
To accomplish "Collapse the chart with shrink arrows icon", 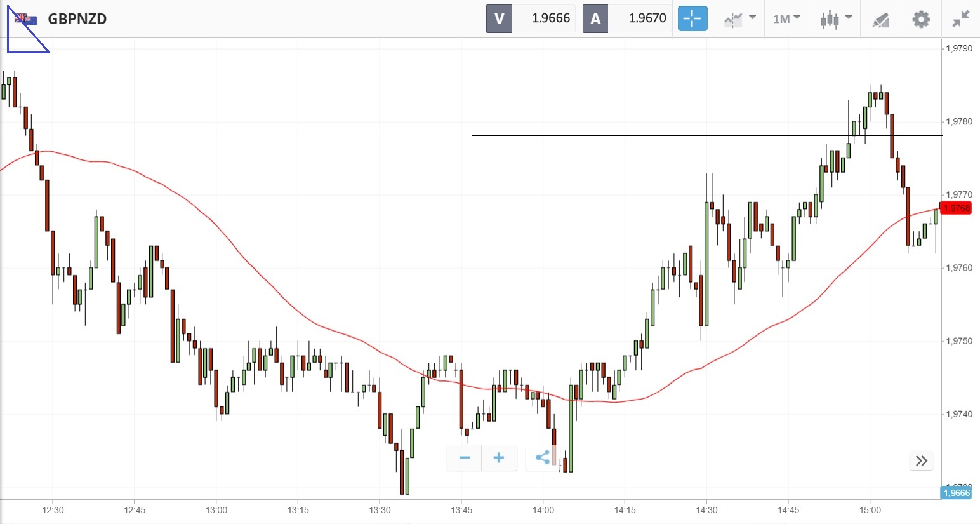I will tap(961, 19).
